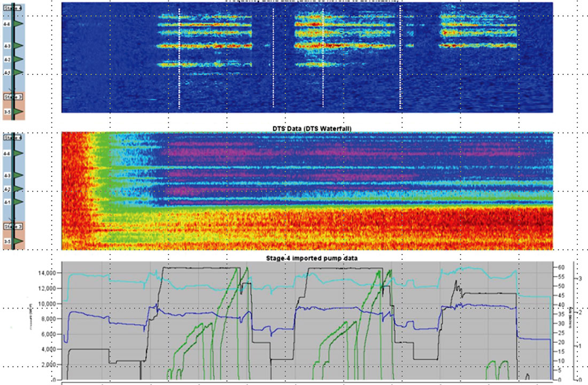Click the 55 tick on the right rate axis

coord(561,277)
